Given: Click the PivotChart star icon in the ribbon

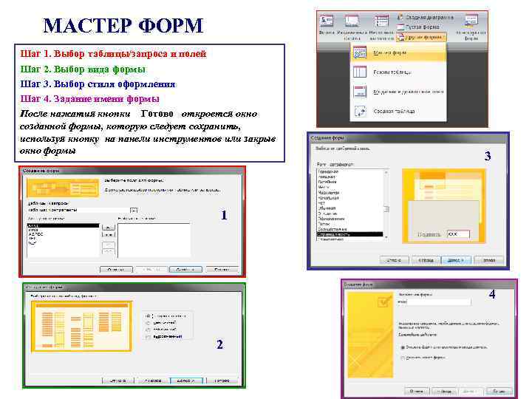Looking at the screenshot, I should tap(400, 16).
